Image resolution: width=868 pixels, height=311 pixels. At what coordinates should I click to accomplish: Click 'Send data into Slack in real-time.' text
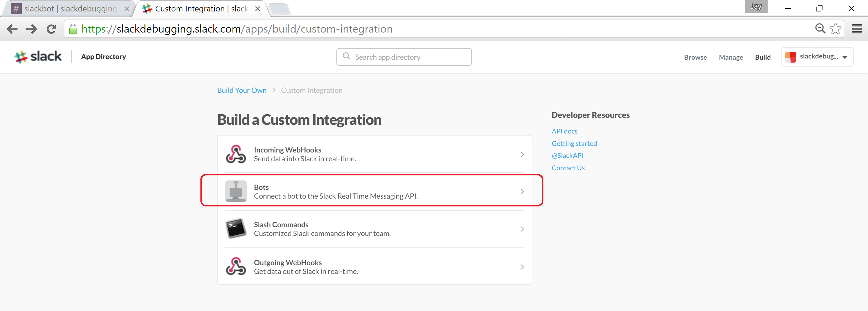[305, 159]
